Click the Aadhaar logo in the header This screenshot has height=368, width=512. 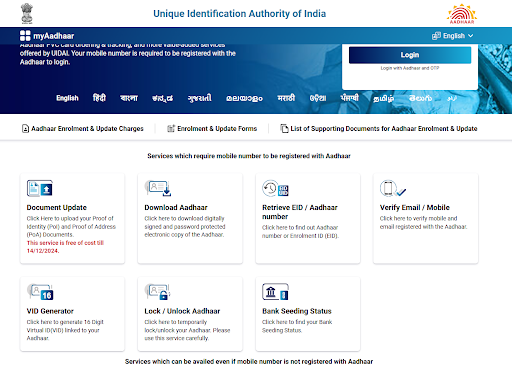462,14
